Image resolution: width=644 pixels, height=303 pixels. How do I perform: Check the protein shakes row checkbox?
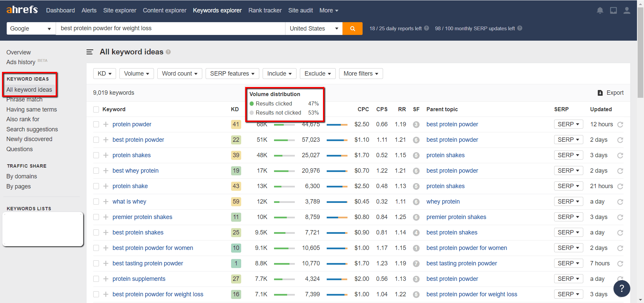coord(96,155)
